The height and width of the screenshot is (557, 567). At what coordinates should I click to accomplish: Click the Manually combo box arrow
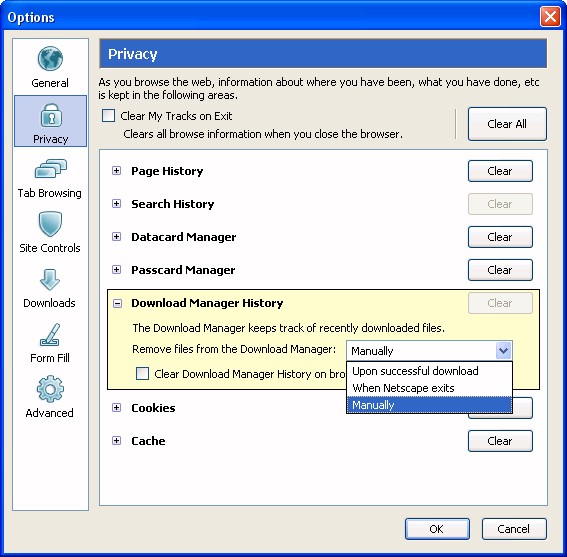click(x=503, y=350)
